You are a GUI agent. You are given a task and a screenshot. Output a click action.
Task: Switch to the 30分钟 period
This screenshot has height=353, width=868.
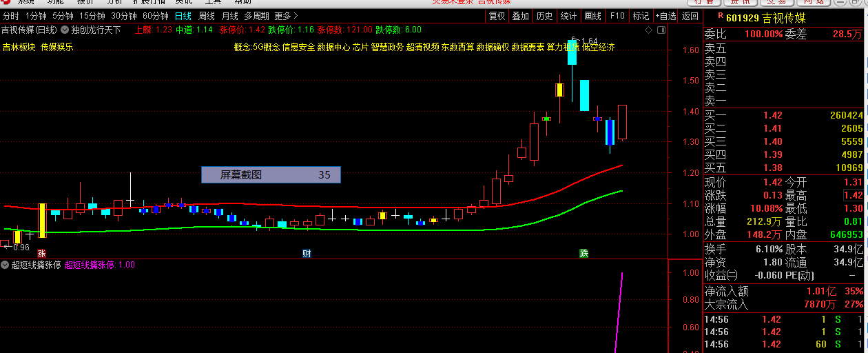(124, 16)
